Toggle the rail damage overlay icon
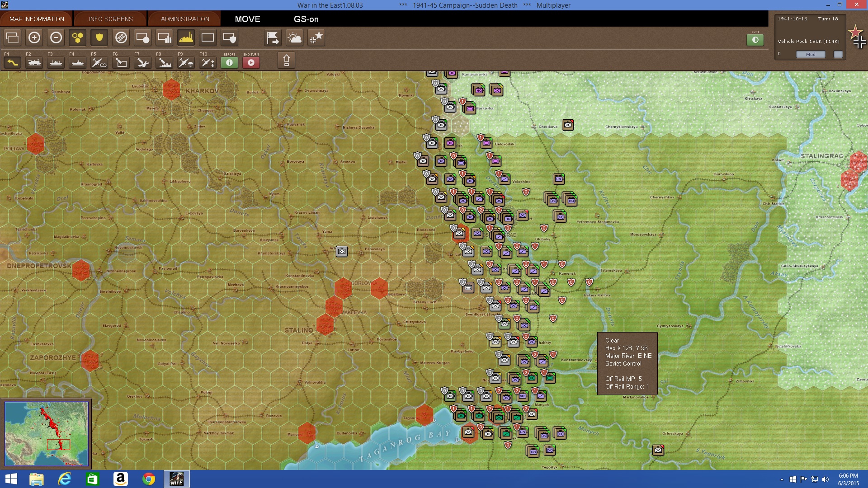This screenshot has width=868, height=488. point(121,38)
